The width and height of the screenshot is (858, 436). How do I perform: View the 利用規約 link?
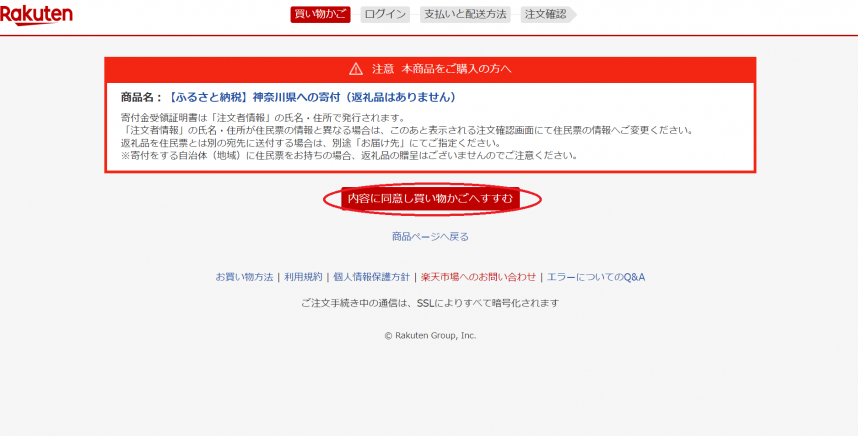(303, 277)
